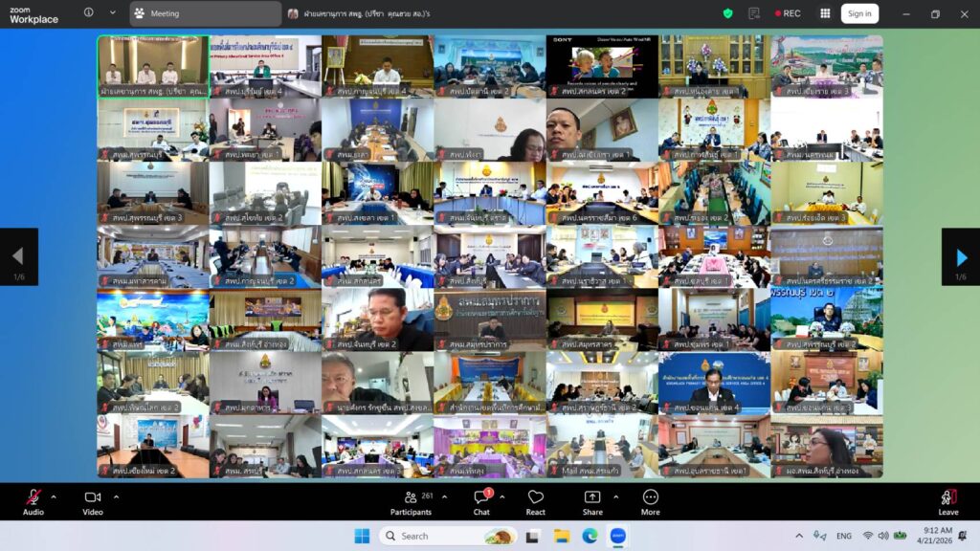This screenshot has width=980, height=551.
Task: Click the green encryption shield icon
Action: [725, 12]
